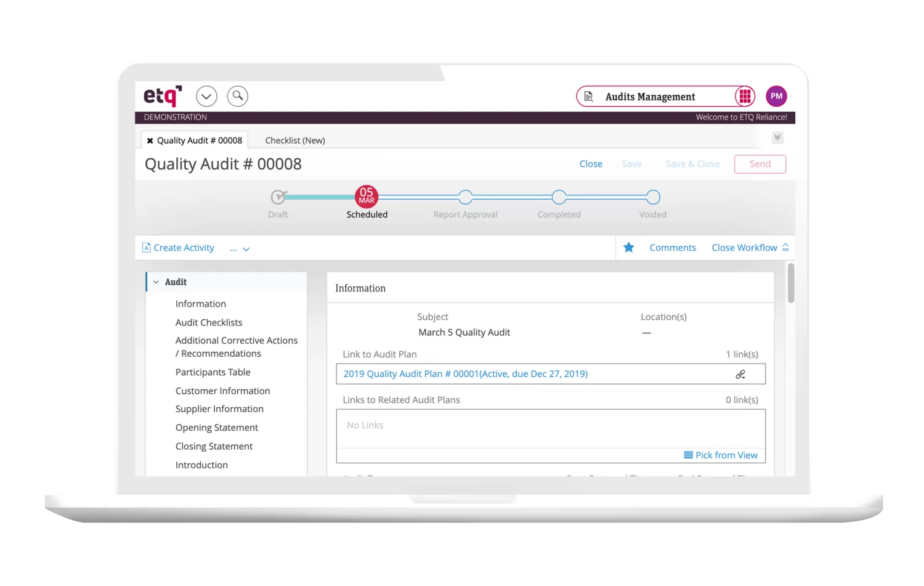Open Comments

pyautogui.click(x=673, y=248)
